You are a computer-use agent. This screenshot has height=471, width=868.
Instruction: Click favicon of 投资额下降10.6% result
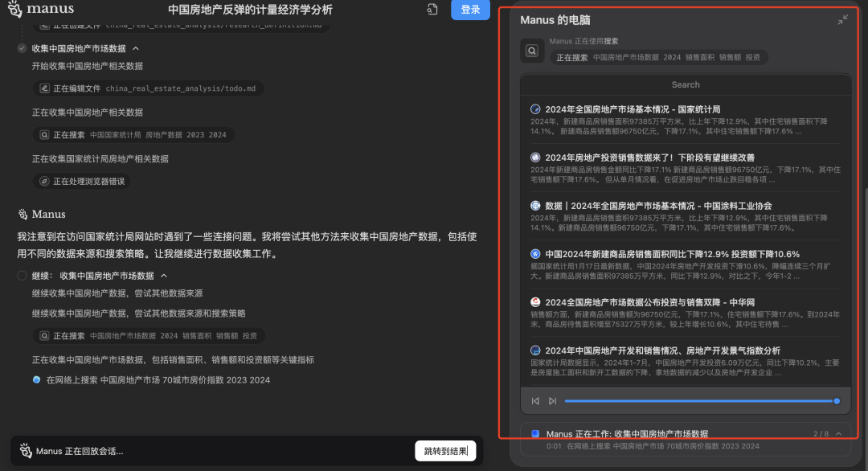(x=535, y=254)
